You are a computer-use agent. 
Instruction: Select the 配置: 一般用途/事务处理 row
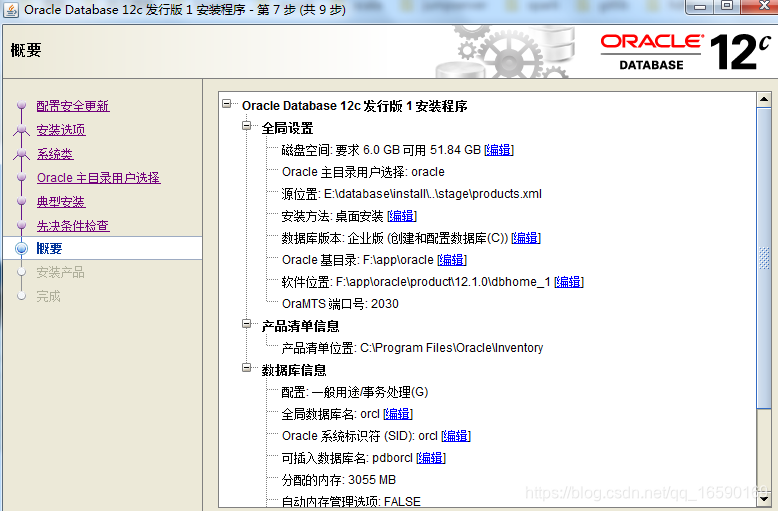pos(355,392)
